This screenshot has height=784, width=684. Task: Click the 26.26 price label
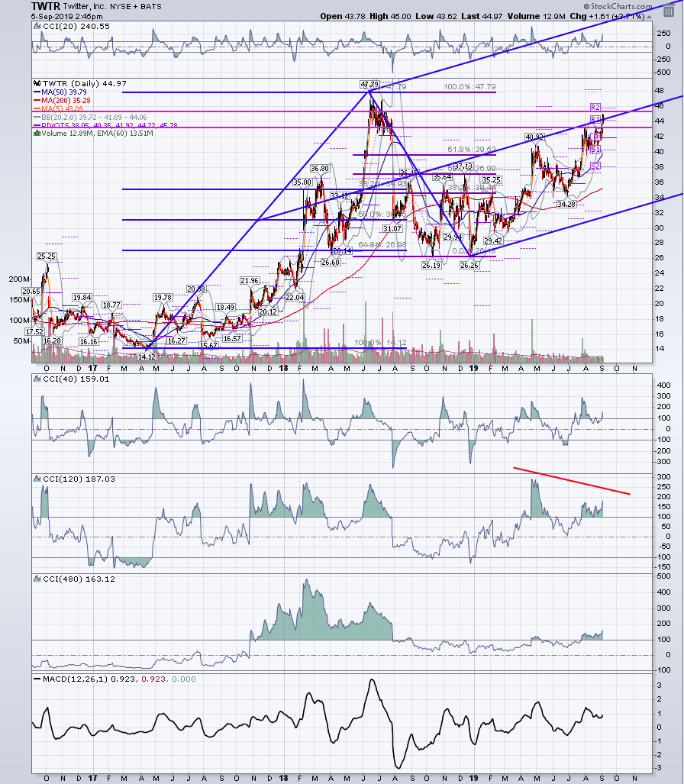469,265
